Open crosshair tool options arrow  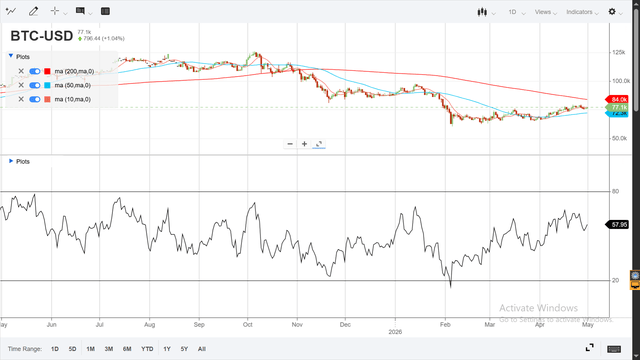click(65, 13)
